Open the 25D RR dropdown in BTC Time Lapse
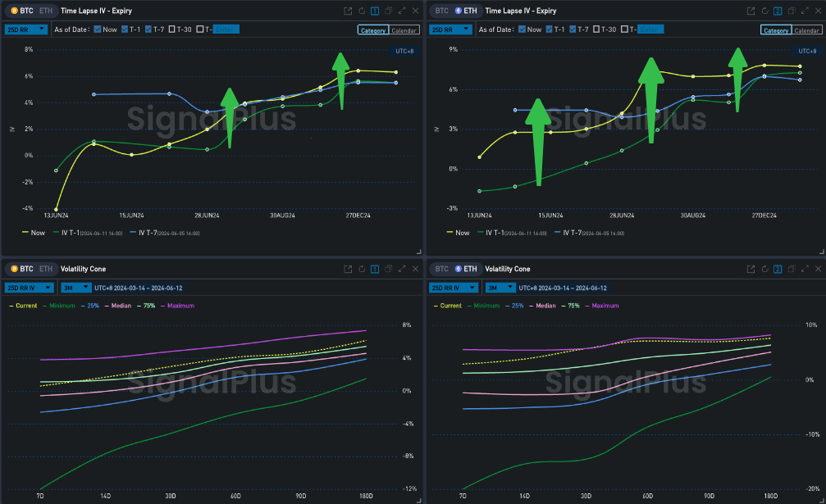826x504 pixels. 32,30
